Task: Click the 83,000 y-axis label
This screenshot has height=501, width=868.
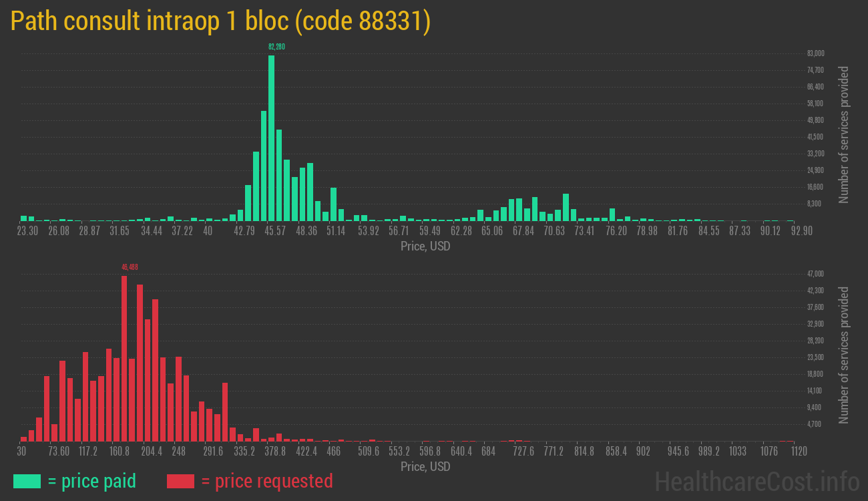Action: pos(815,53)
